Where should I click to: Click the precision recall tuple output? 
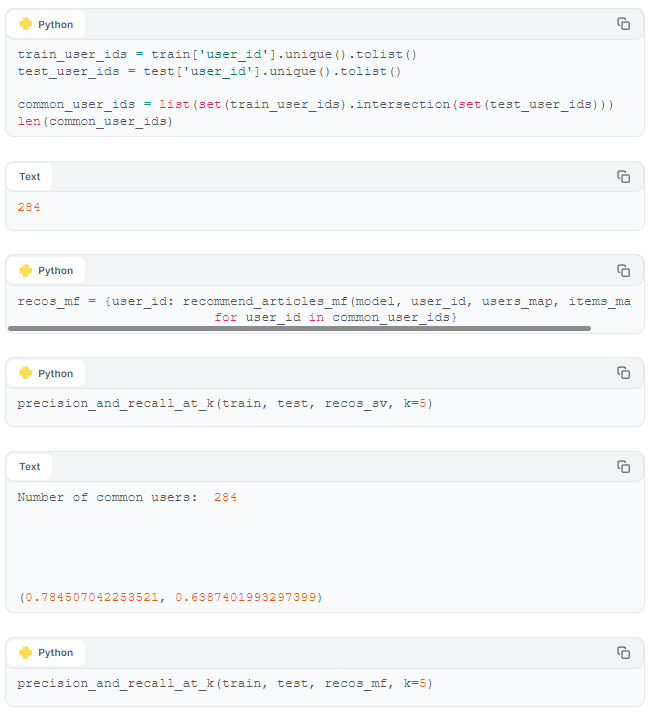[x=171, y=597]
